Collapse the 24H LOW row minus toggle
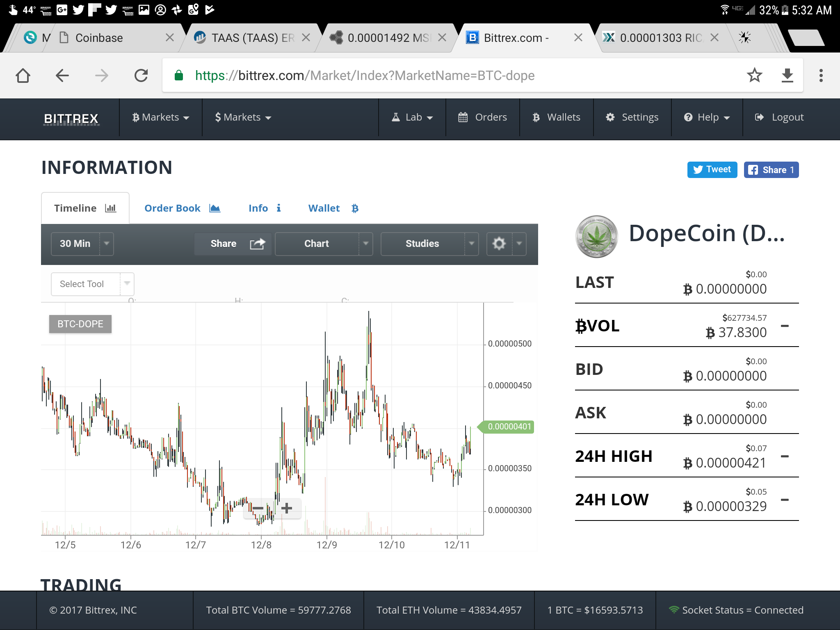840x630 pixels. [x=785, y=500]
